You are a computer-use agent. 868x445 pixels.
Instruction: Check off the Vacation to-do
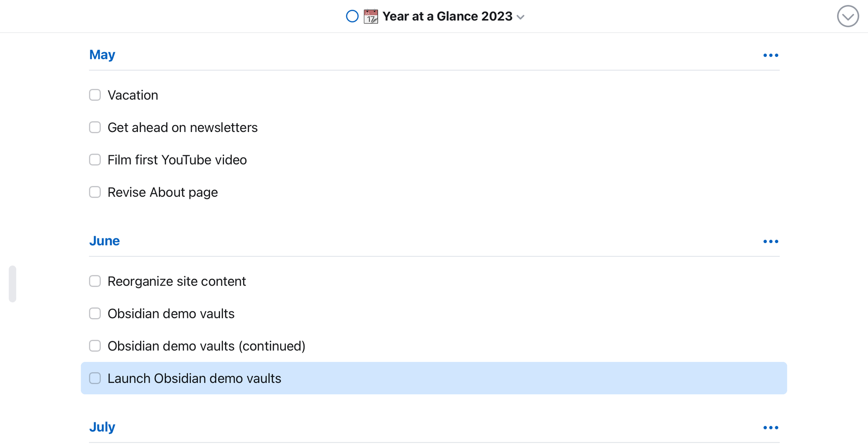coord(95,95)
